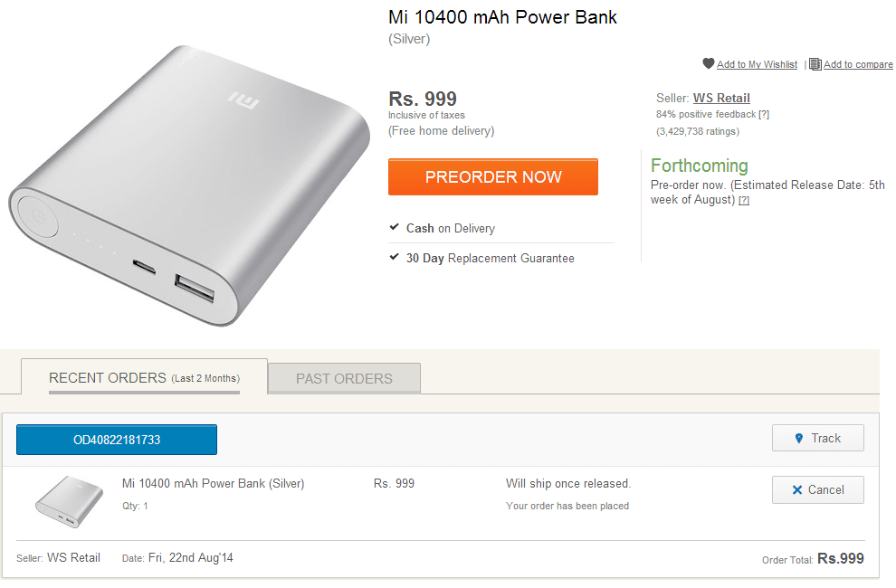Screen dimensions: 896x588
Task: Click the compare list icon
Action: coord(815,64)
